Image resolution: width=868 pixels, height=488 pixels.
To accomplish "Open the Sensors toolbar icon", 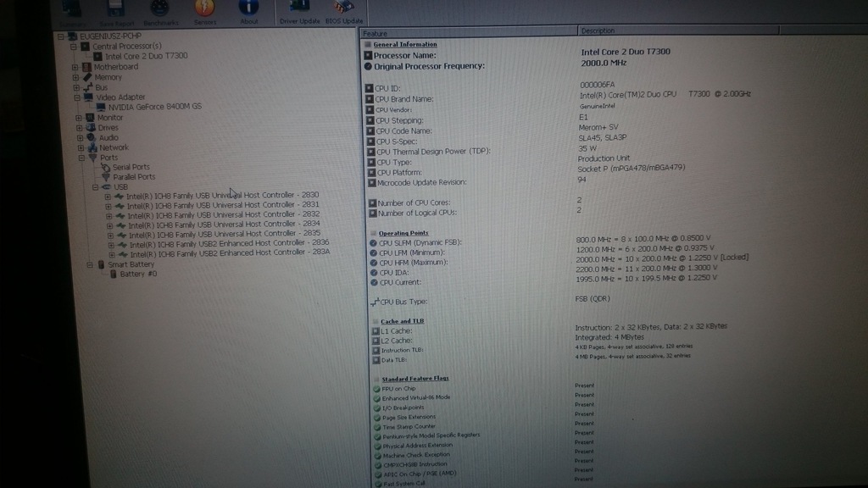I will click(x=205, y=12).
